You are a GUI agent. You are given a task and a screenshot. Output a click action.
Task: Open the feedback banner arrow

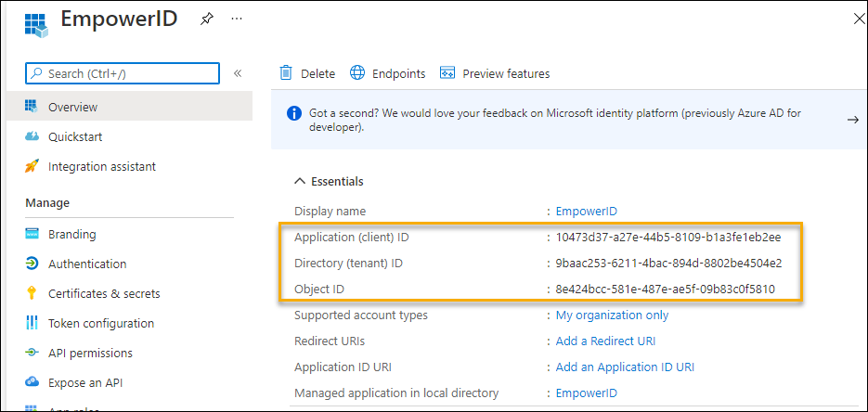coord(852,120)
